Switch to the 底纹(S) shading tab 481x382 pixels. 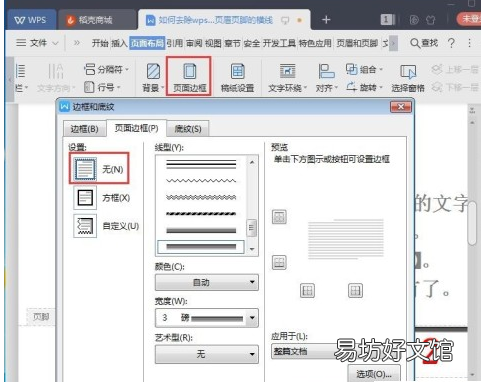coord(188,129)
